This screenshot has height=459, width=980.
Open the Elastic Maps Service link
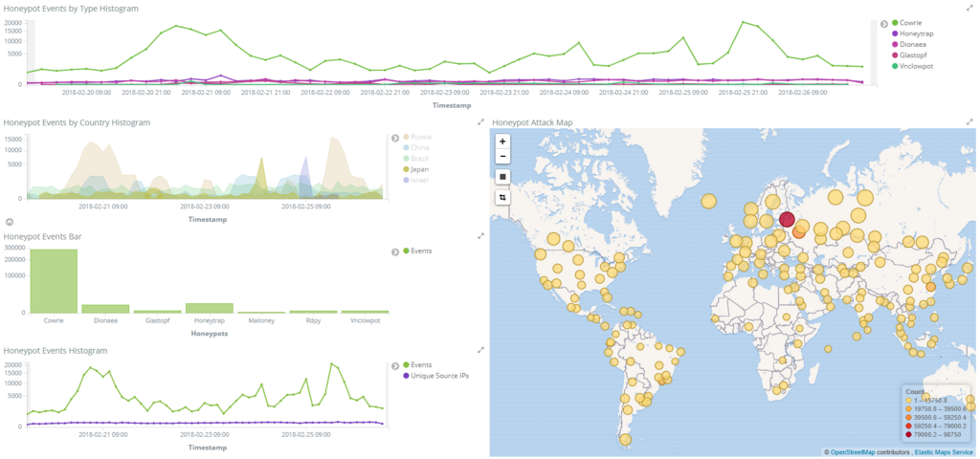pos(944,451)
